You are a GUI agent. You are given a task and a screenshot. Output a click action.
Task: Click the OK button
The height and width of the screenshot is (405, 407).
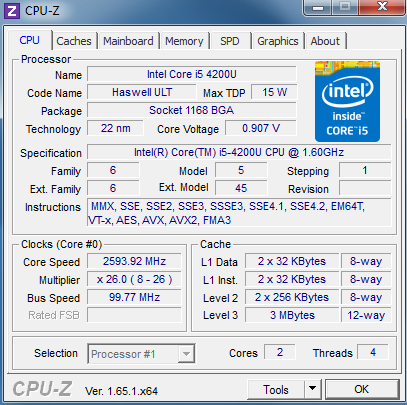coord(362,389)
